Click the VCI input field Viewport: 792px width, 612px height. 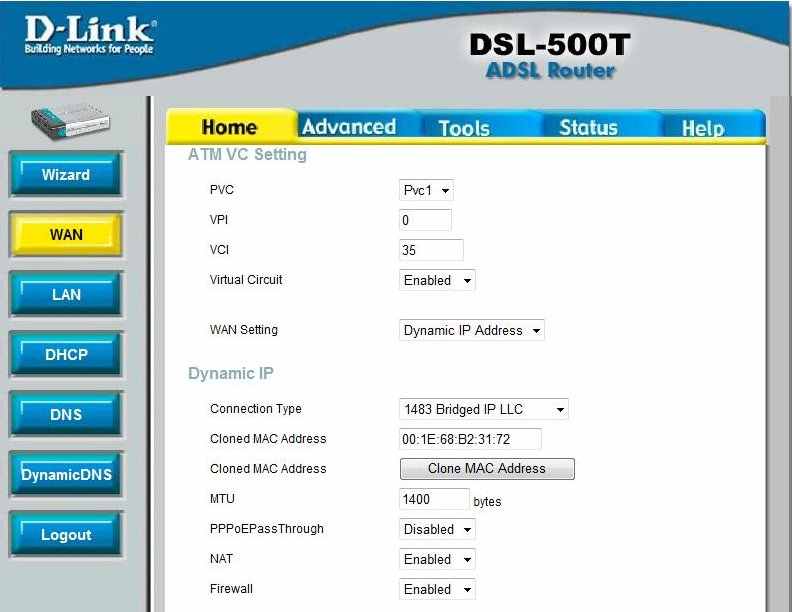pos(431,250)
